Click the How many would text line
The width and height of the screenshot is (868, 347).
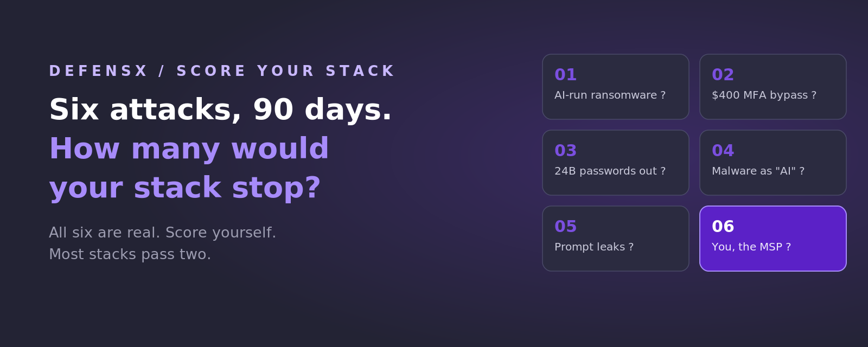(x=189, y=149)
